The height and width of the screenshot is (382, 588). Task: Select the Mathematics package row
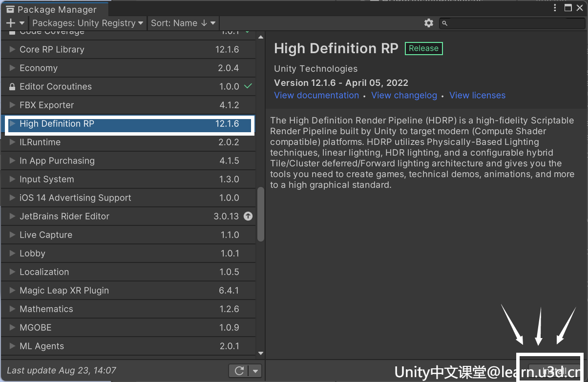coord(128,309)
